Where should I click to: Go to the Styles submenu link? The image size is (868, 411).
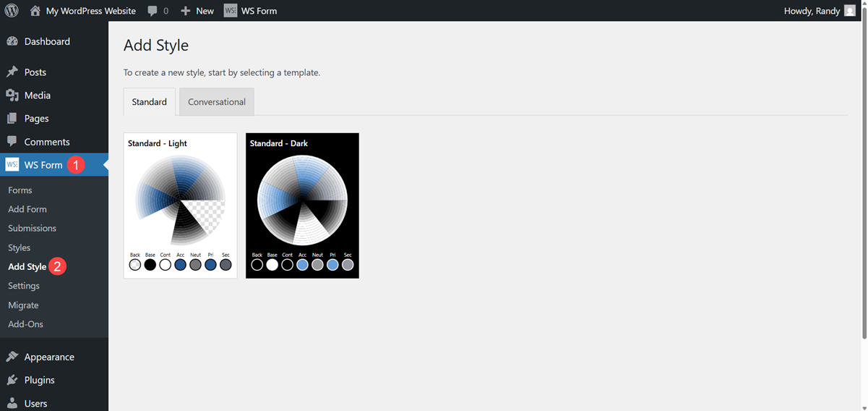pyautogui.click(x=20, y=247)
